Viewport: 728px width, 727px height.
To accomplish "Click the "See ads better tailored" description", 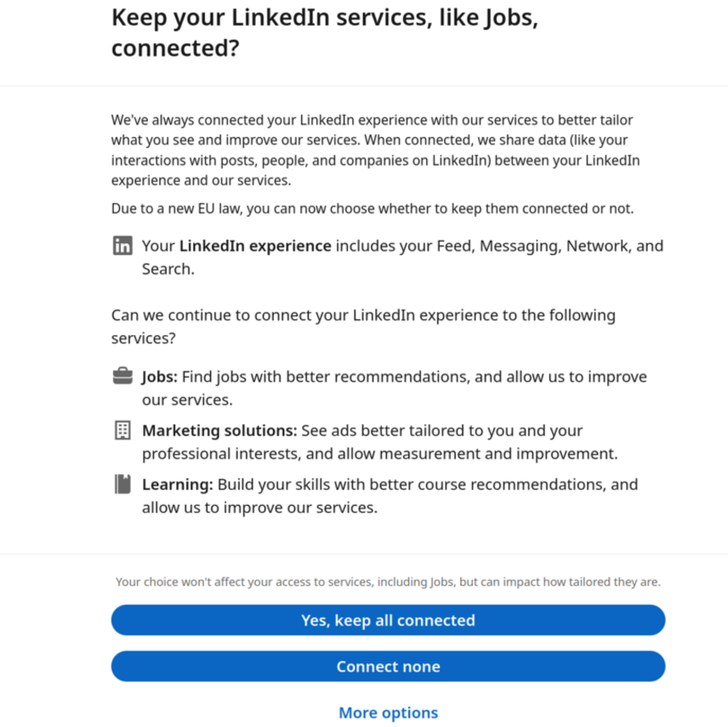I will click(442, 431).
